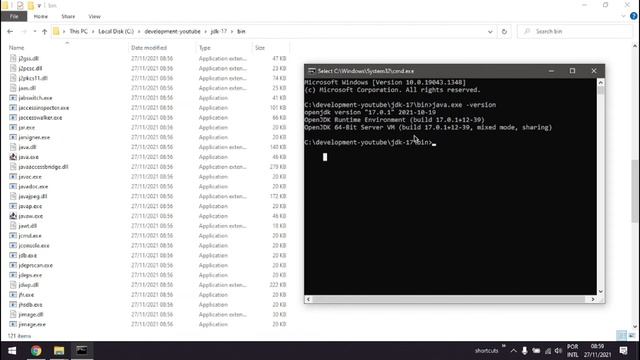Select the jaccessinspector.exe file name
640x360 pixels.
[44, 108]
